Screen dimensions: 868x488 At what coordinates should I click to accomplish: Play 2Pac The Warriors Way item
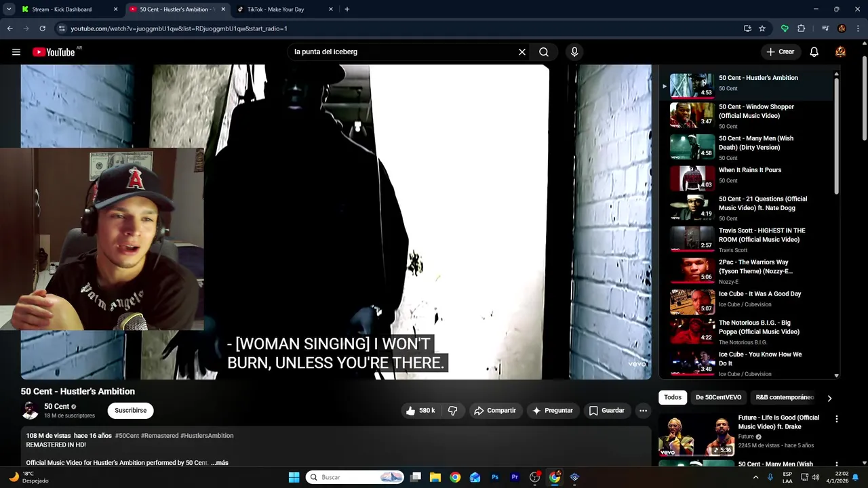(x=746, y=271)
